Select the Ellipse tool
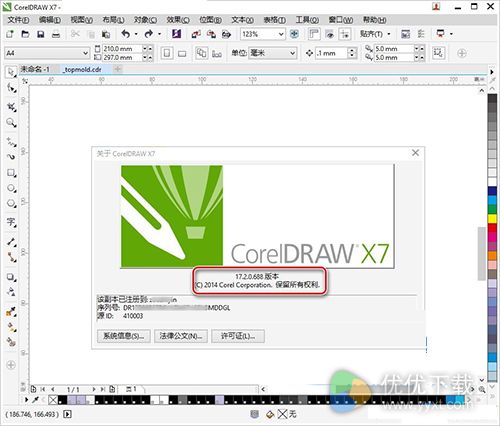Screen dimensions: 500x426 (x=11, y=188)
